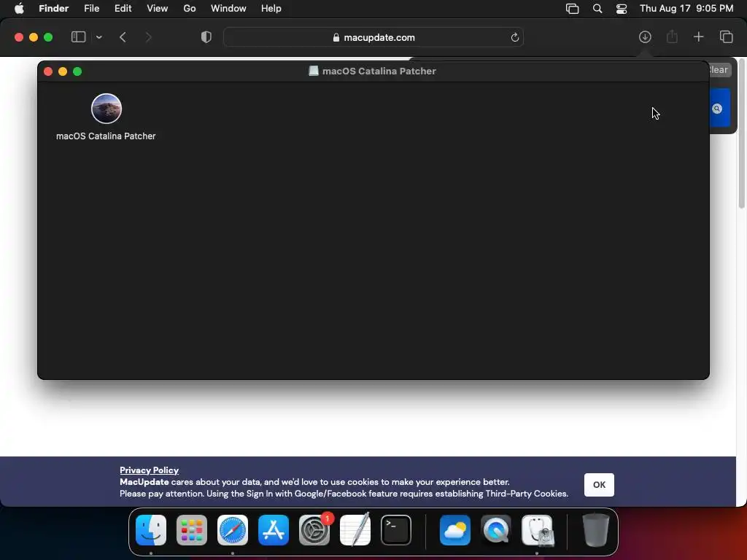Viewport: 747px width, 560px height.
Task: Open the Apple menu
Action: tap(19, 9)
